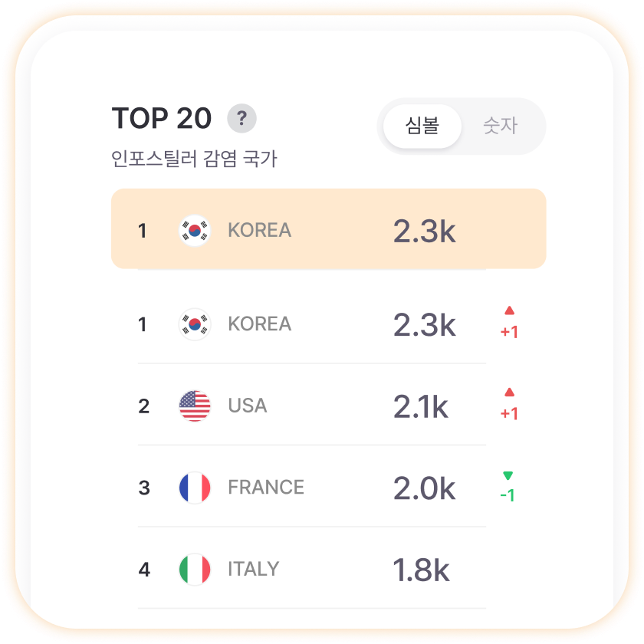Click the Italy flag icon
Image resolution: width=644 pixels, height=644 pixels.
(195, 569)
